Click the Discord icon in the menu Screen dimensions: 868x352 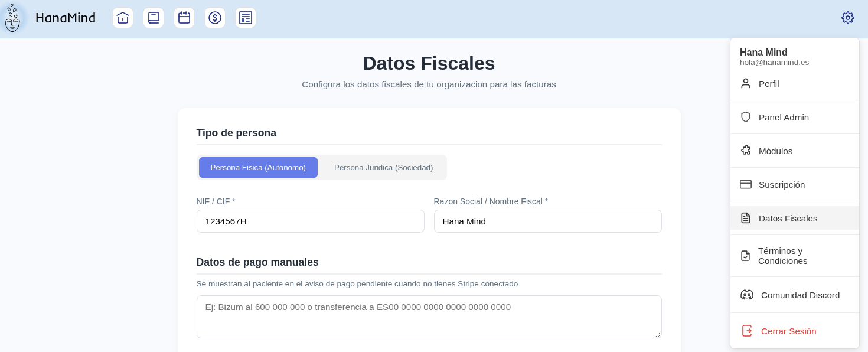tap(747, 295)
